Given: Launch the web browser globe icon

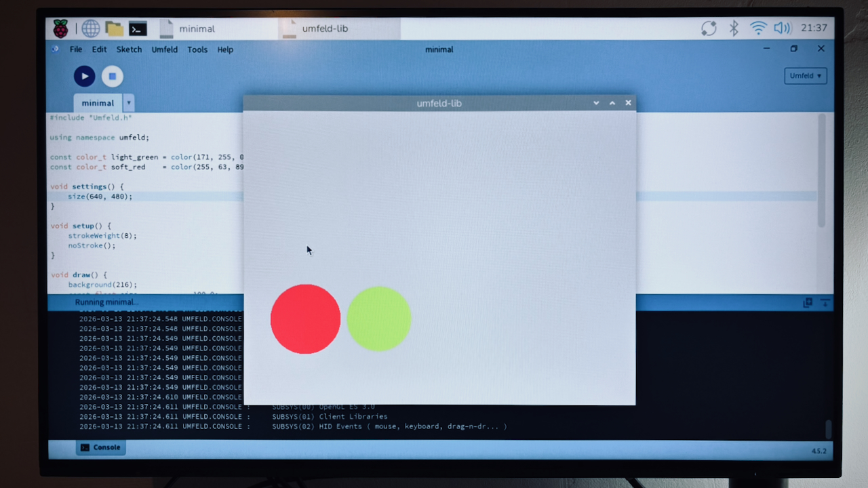Looking at the screenshot, I should click(91, 28).
